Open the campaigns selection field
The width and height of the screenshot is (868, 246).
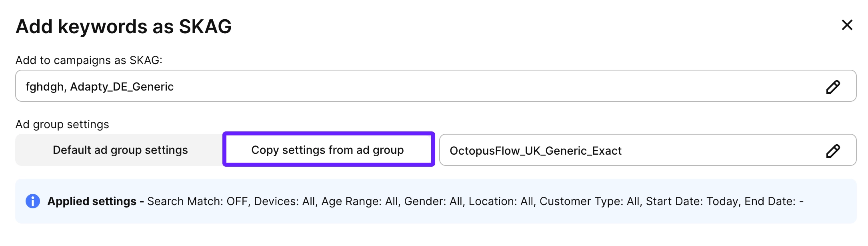click(x=420, y=86)
